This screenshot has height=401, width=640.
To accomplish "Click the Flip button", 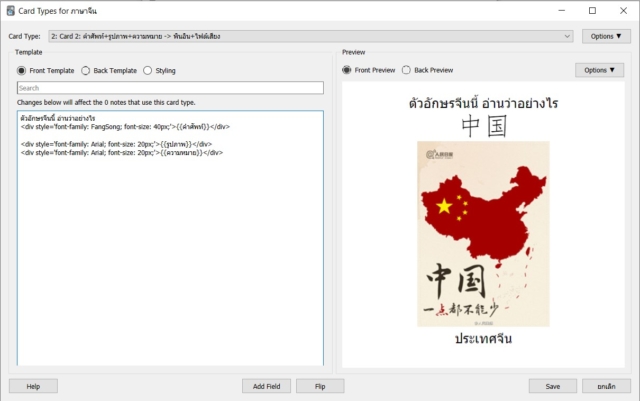I will (320, 386).
